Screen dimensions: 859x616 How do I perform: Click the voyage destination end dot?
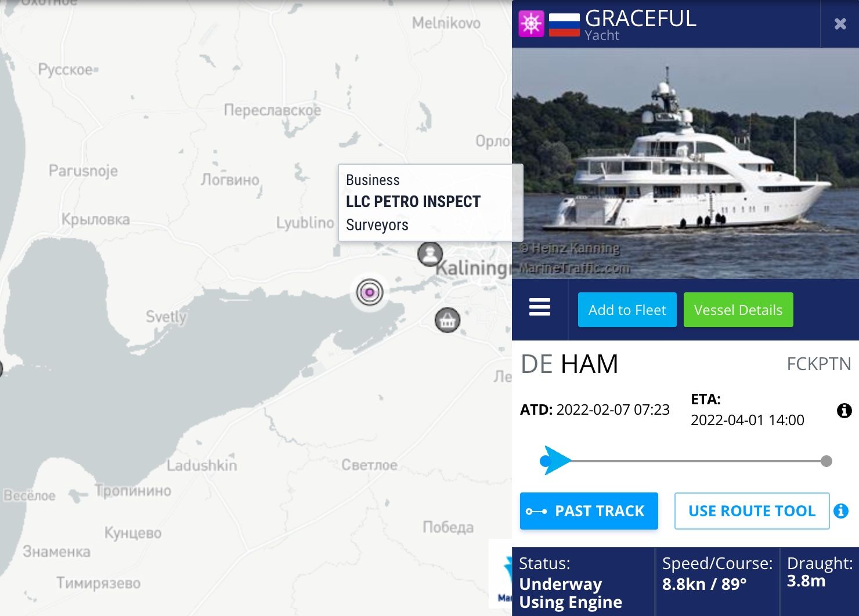tap(826, 461)
